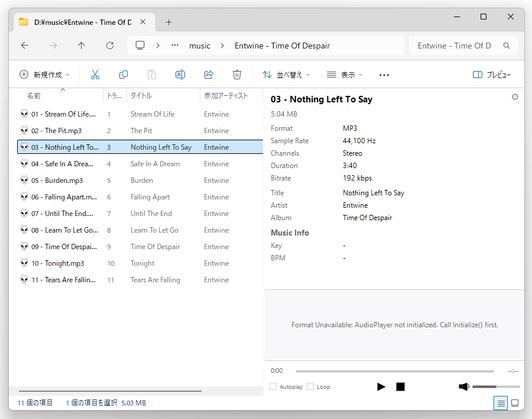Click the Share icon in toolbar
532x419 pixels.
pyautogui.click(x=209, y=75)
